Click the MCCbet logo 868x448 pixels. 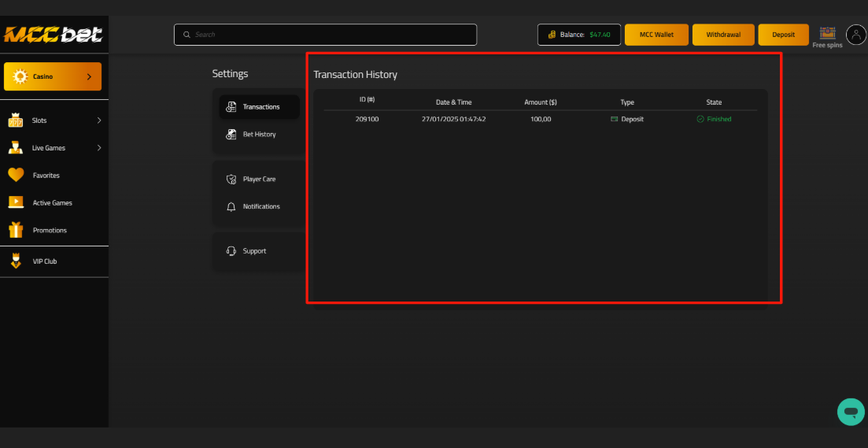52,35
